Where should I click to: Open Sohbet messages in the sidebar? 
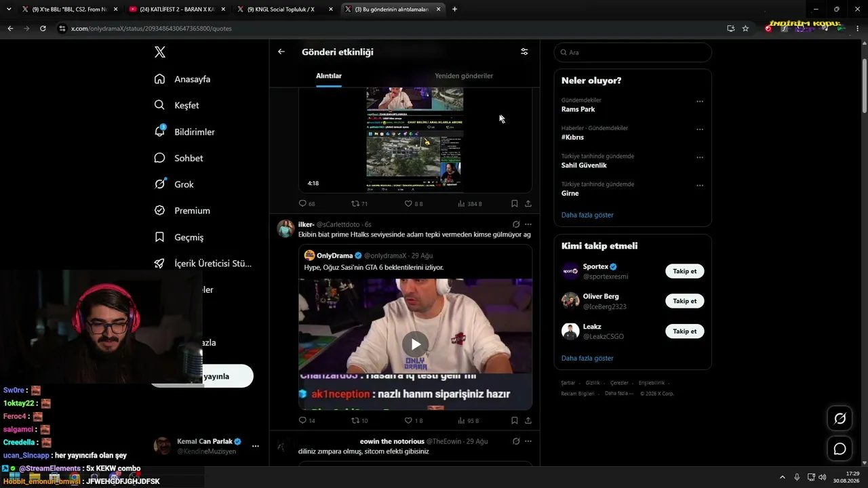click(x=178, y=158)
